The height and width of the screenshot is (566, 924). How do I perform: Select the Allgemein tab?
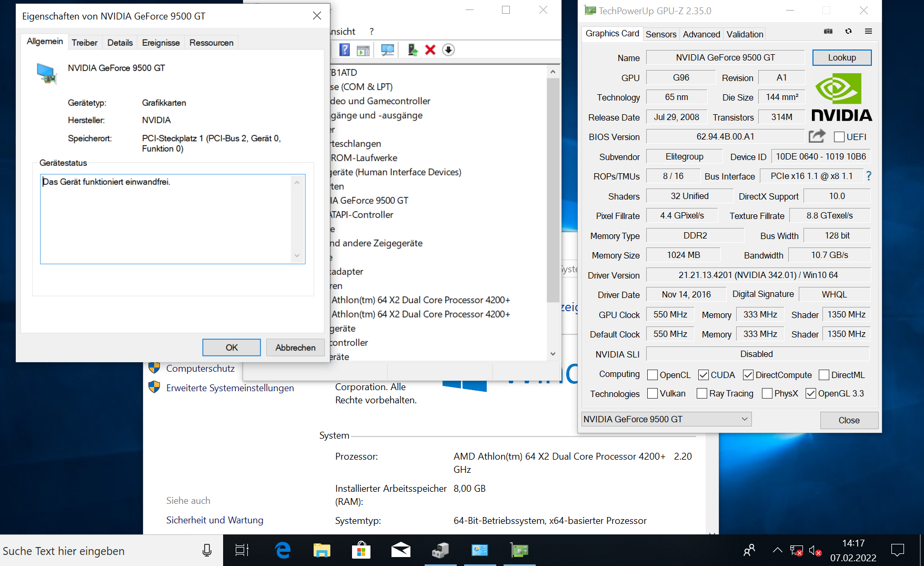pyautogui.click(x=45, y=41)
